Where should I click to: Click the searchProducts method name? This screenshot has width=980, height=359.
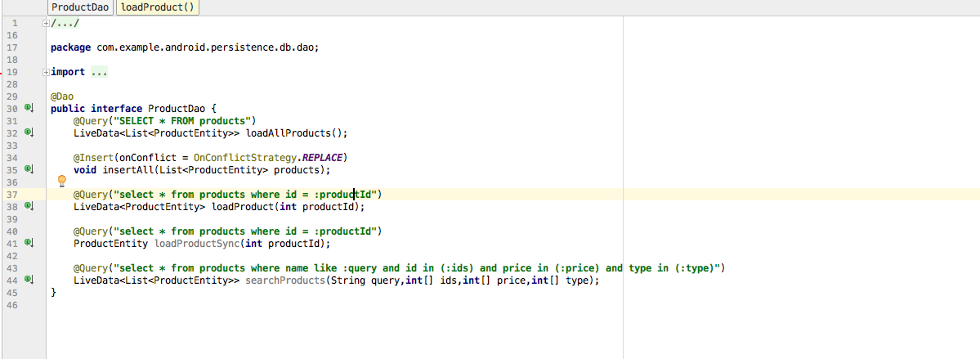point(285,280)
